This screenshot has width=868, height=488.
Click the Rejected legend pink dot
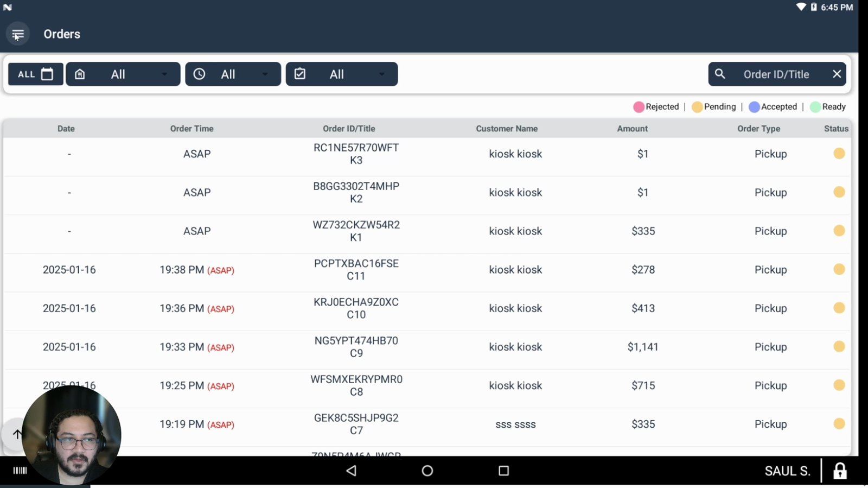click(639, 107)
